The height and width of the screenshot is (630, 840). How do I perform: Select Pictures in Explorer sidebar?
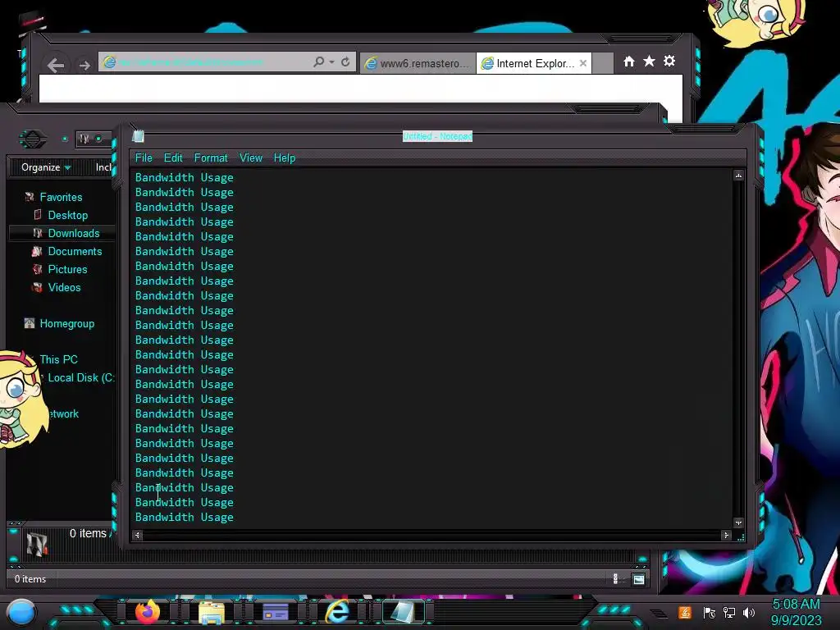point(67,269)
